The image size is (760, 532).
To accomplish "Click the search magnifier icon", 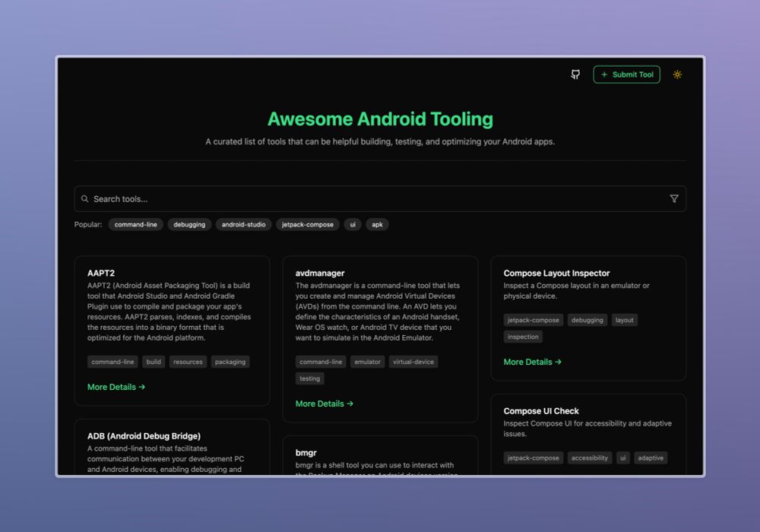I will click(85, 198).
